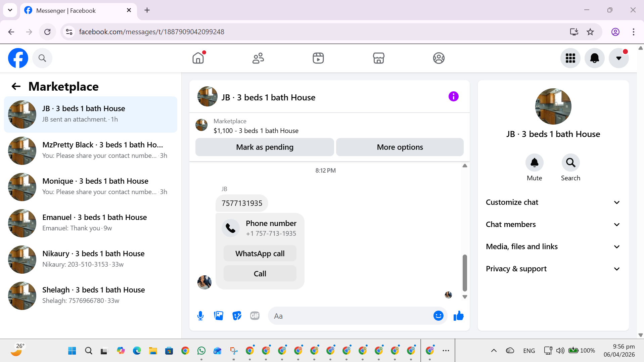Click the Call button
This screenshot has height=362, width=644.
[x=260, y=274]
